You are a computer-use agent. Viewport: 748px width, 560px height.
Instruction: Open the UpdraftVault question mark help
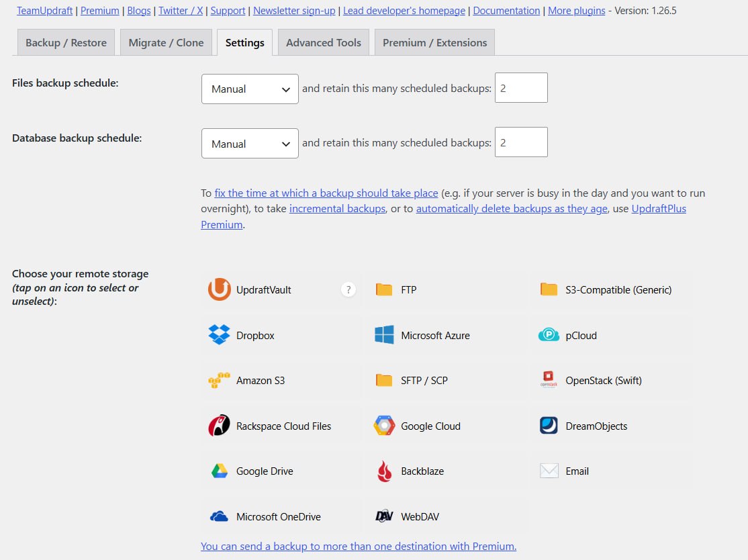point(348,289)
